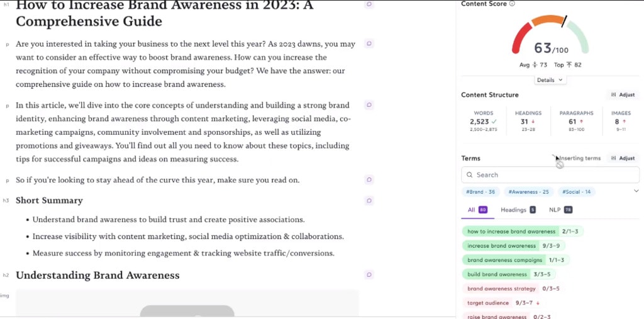This screenshot has width=644, height=319.
Task: Click comment icon next to first paragraph
Action: 369,43
